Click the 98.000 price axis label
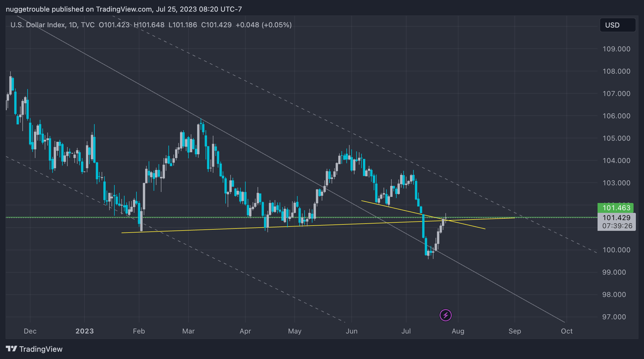The image size is (644, 359). pyautogui.click(x=614, y=295)
